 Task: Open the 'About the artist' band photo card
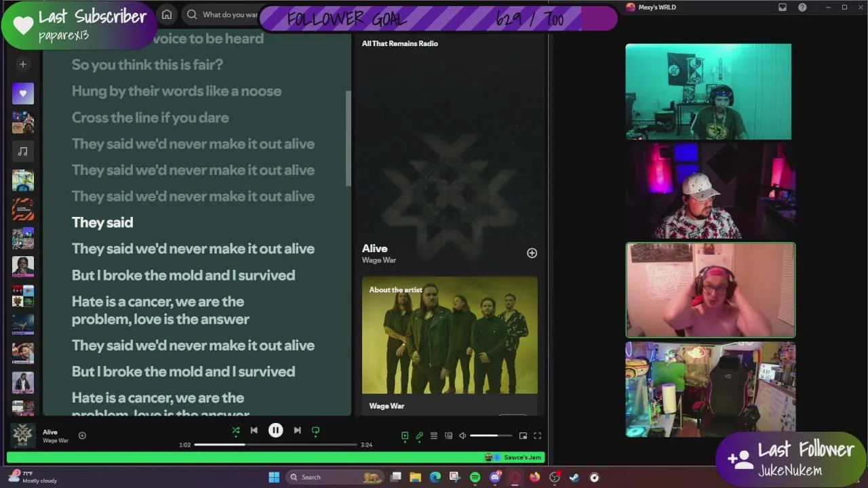click(x=450, y=335)
